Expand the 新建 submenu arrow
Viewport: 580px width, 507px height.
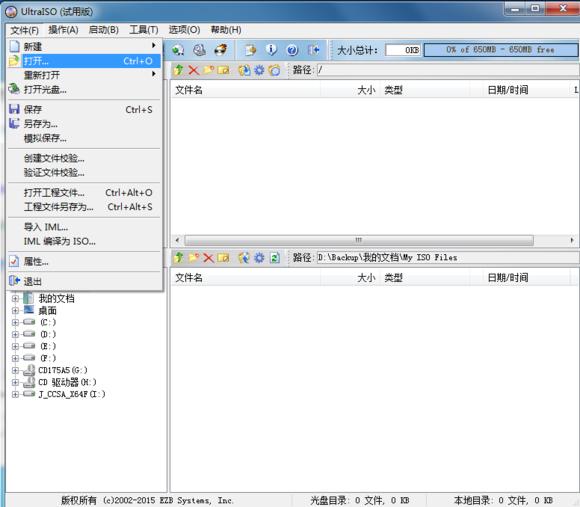click(154, 45)
